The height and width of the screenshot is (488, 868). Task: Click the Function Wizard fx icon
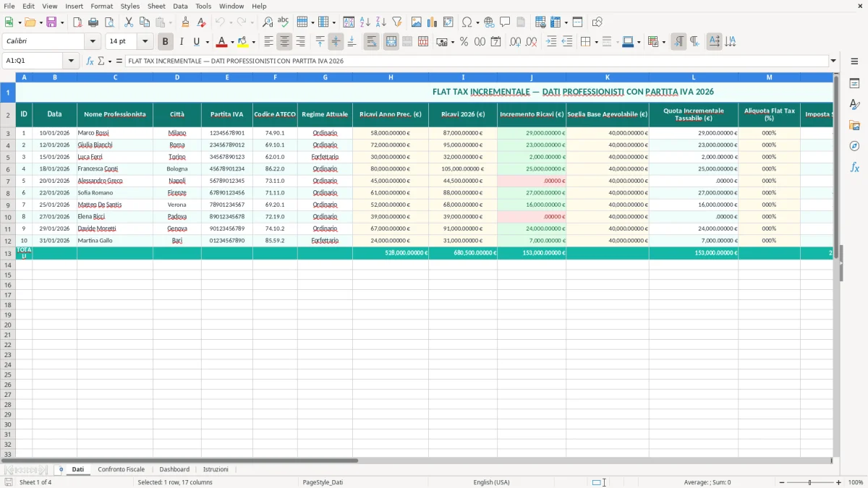[x=90, y=61]
